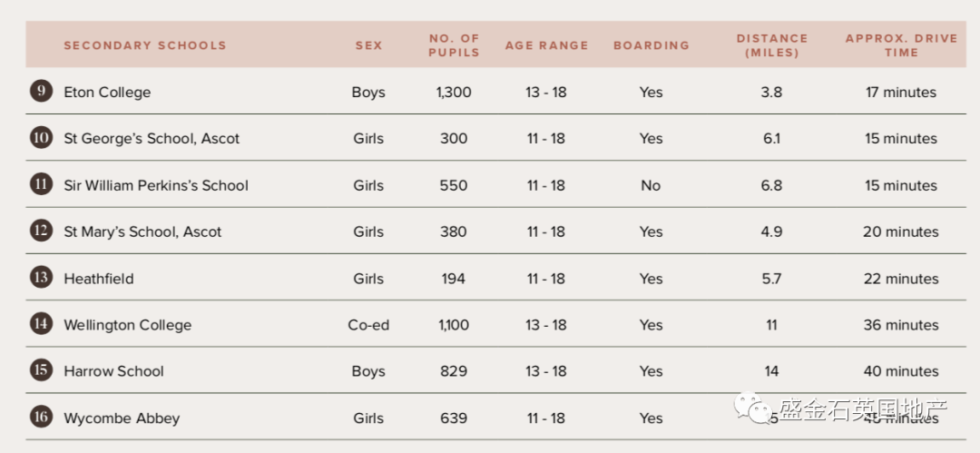Screen dimensions: 980x453
Task: Click the Secondary Schools column header
Action: click(x=145, y=45)
